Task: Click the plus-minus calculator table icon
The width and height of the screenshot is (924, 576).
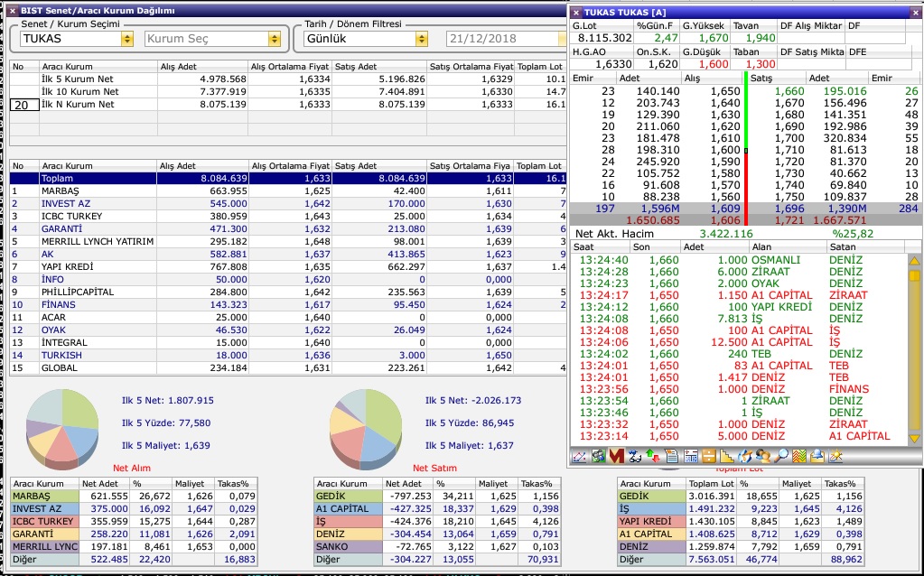Action: [x=690, y=456]
